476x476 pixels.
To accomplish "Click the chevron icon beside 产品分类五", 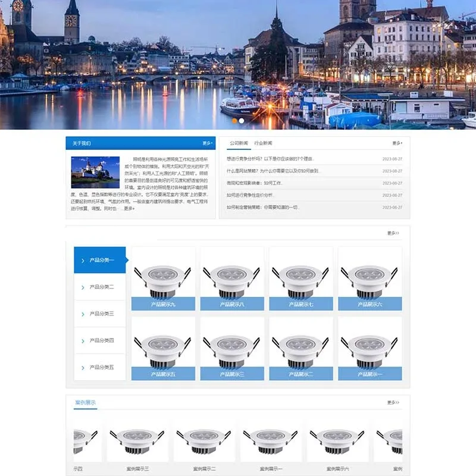I will [x=83, y=368].
